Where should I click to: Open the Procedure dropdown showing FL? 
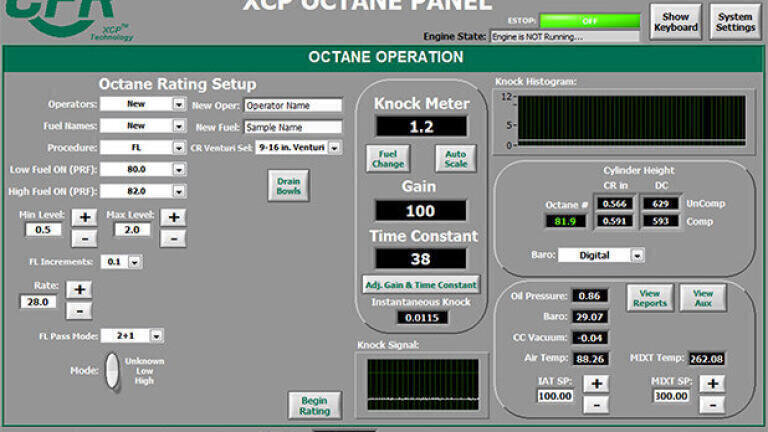[179, 147]
